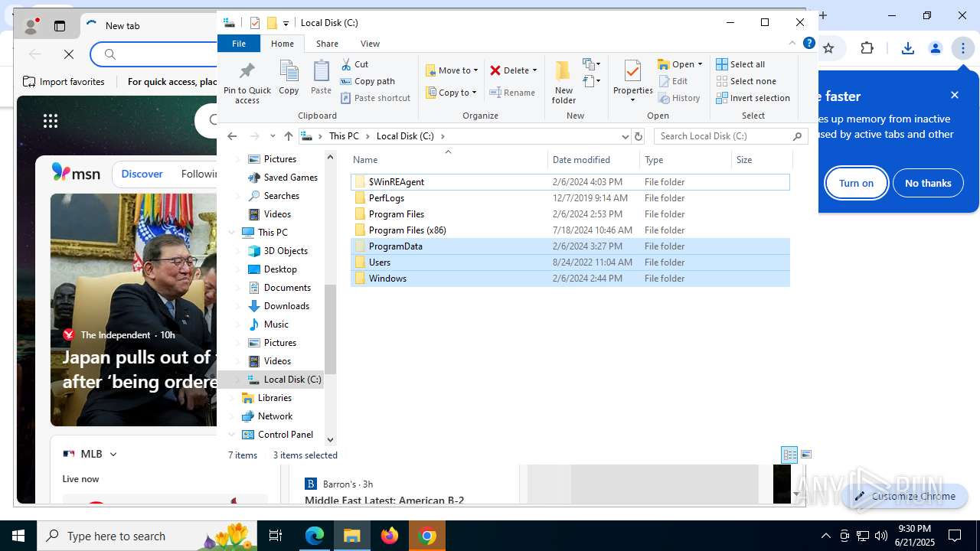Click the Edit command in ribbon
980x551 pixels.
coord(673,81)
